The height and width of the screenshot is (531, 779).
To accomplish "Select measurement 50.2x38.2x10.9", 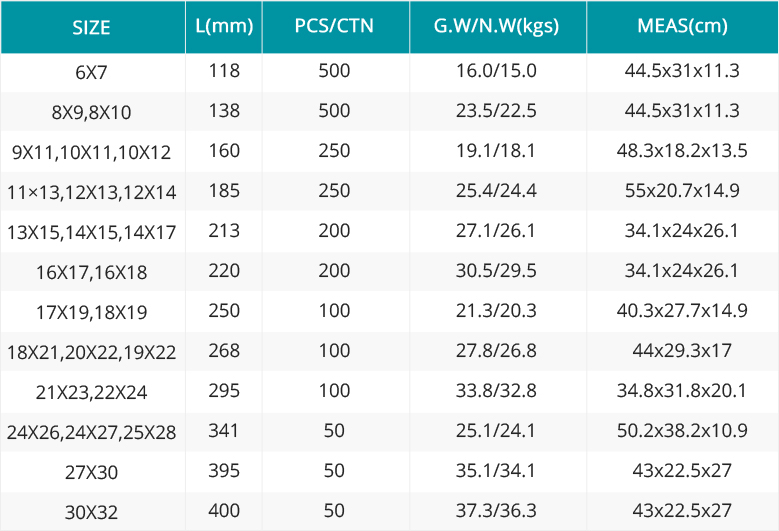I will click(682, 431).
